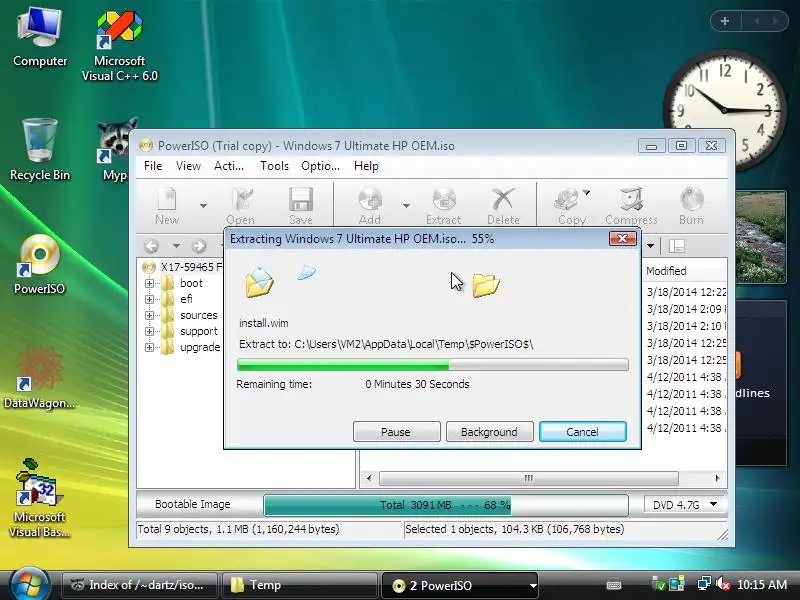
Task: Open the DataWagon desktop shortcut
Action: [39, 378]
